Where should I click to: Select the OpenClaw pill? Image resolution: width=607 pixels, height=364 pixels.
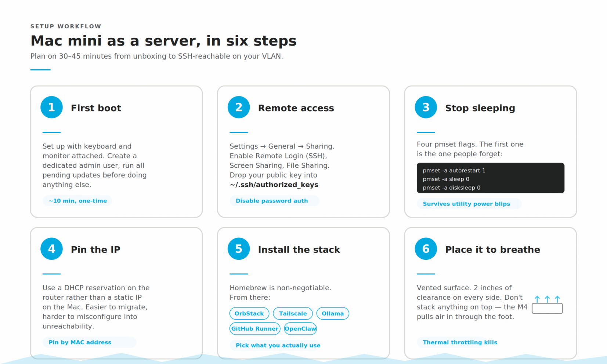pos(300,328)
